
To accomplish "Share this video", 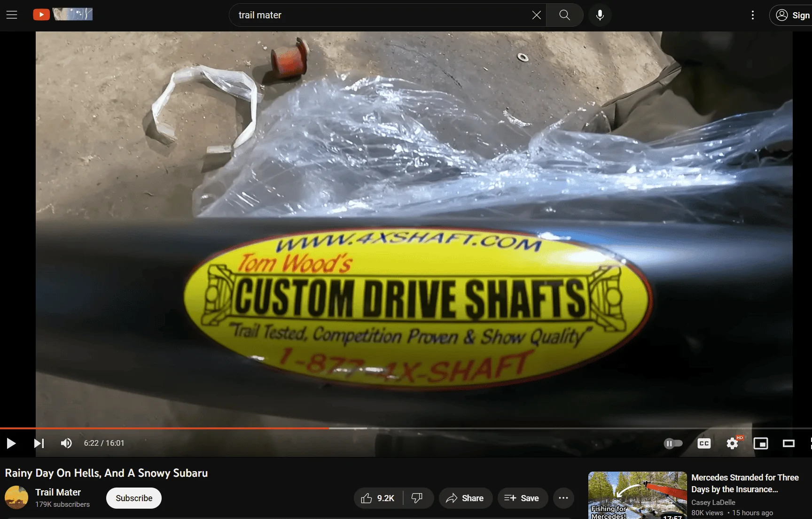I will coord(465,498).
